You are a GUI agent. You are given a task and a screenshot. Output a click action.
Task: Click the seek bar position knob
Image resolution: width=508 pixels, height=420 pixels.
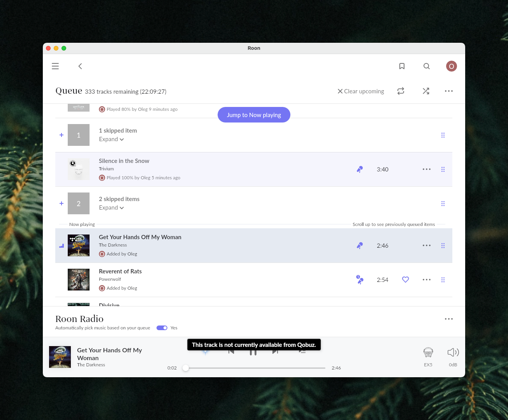(x=186, y=368)
